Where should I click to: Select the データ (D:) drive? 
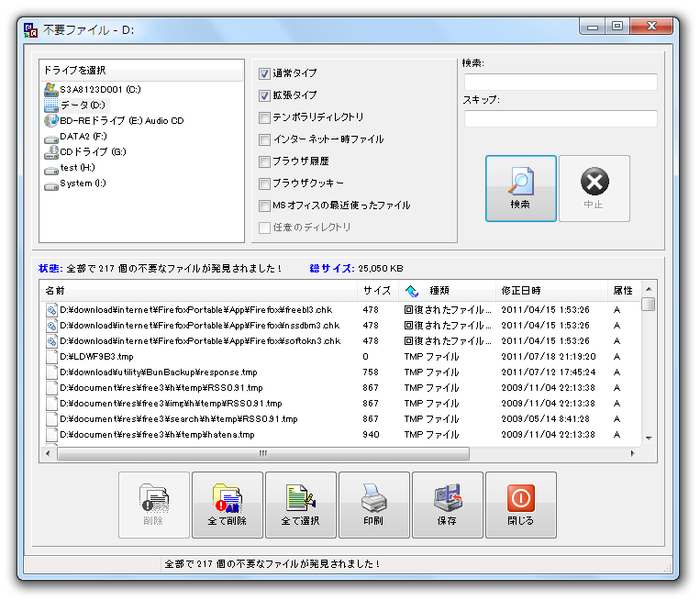click(76, 105)
